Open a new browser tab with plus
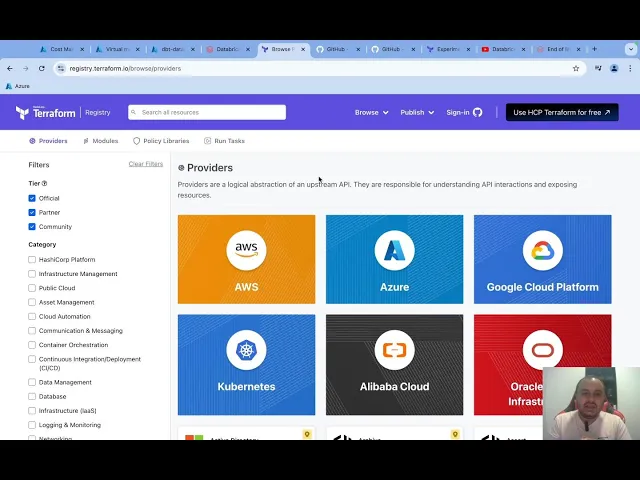Image resolution: width=640 pixels, height=480 pixels. 594,49
